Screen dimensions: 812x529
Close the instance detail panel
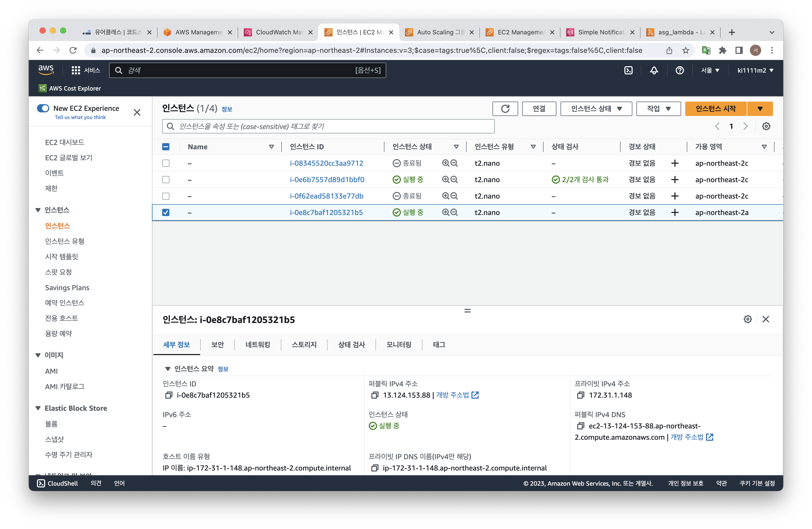pos(766,319)
